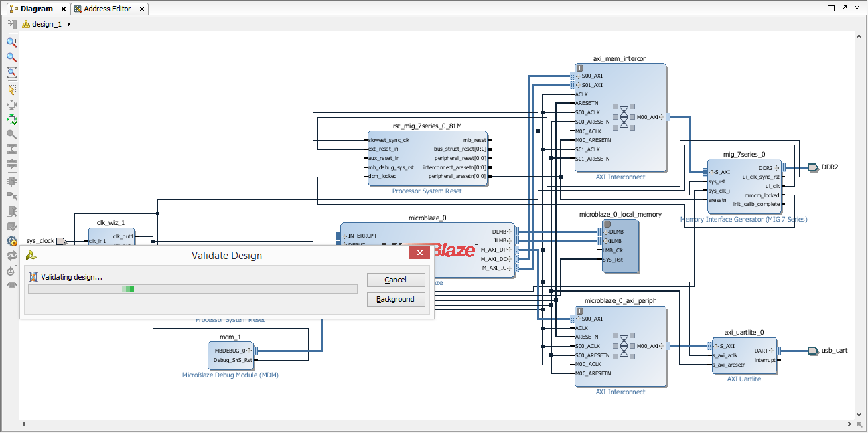Click the gear settings icon in the diagram toolbar

(x=11, y=241)
